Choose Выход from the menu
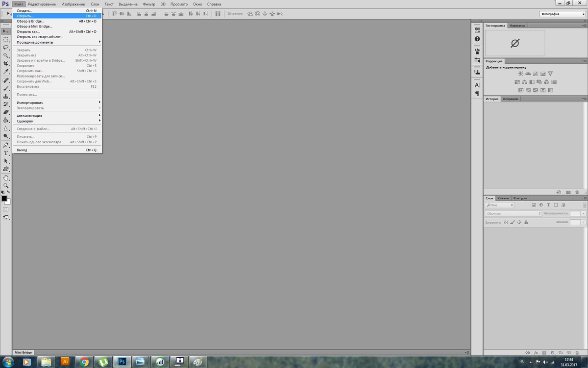 click(57, 150)
